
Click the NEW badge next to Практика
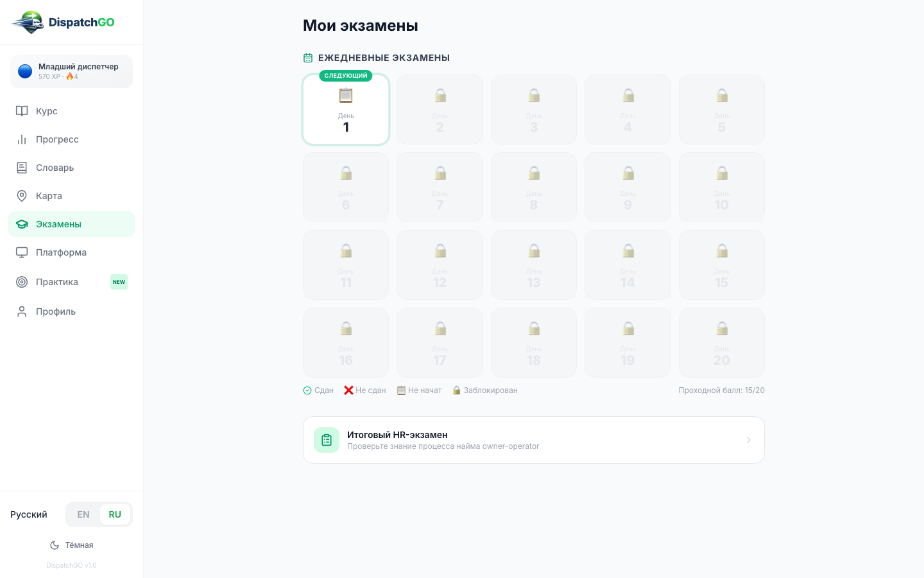[119, 282]
